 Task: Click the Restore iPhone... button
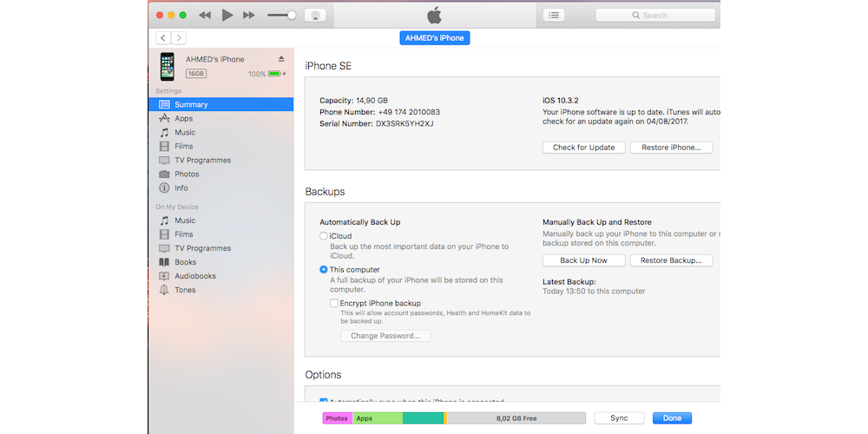coord(671,148)
